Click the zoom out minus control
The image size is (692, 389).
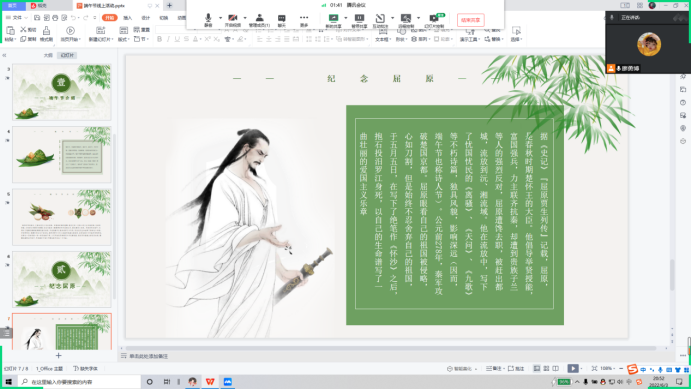tap(621, 368)
